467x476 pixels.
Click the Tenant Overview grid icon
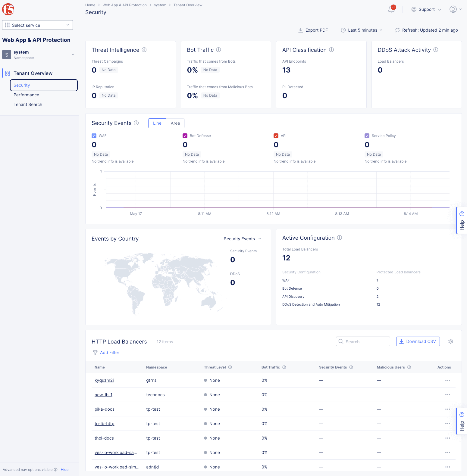[x=8, y=73]
